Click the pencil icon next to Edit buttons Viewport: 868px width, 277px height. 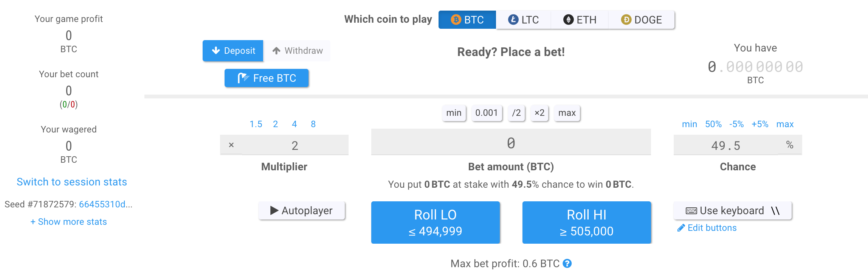point(681,227)
